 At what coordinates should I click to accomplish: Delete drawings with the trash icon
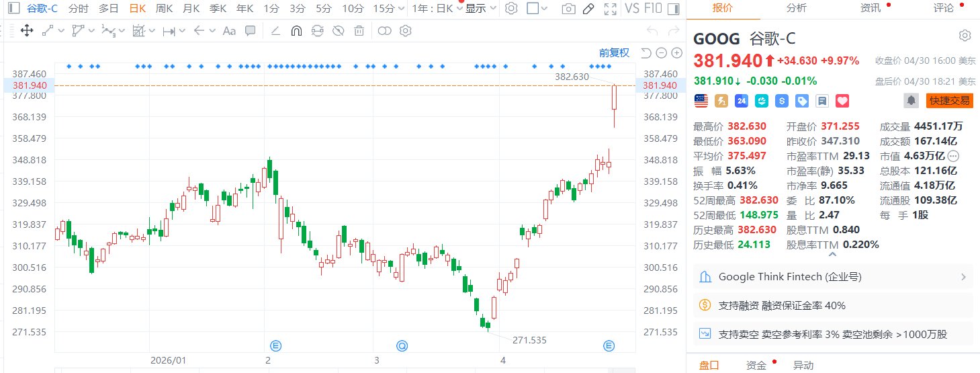(x=359, y=30)
